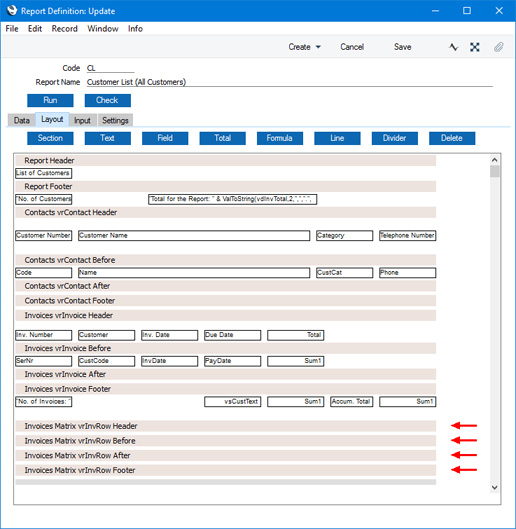Open the Record menu

[64, 29]
